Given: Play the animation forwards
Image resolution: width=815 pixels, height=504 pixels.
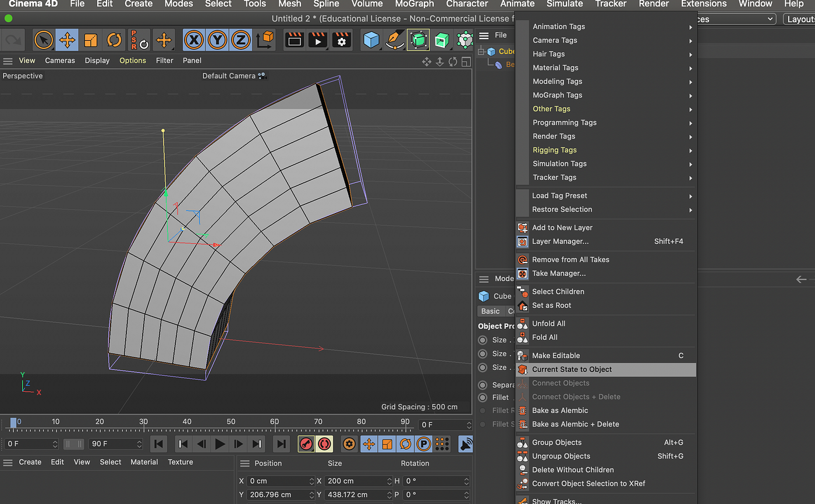Looking at the screenshot, I should click(220, 444).
